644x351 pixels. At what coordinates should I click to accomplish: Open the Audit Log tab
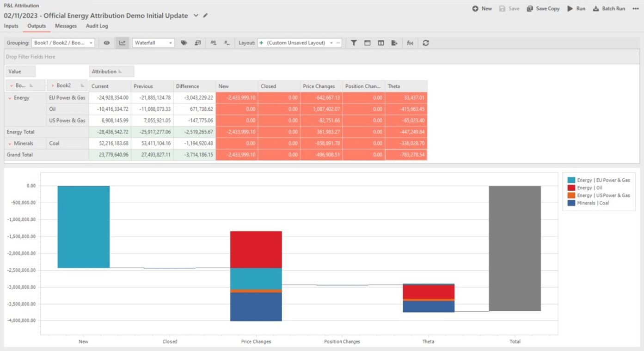(97, 26)
